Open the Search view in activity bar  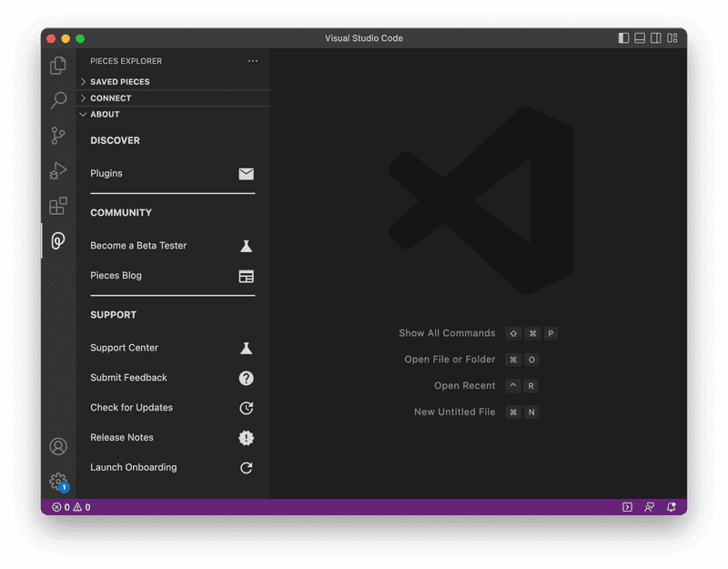(x=58, y=100)
